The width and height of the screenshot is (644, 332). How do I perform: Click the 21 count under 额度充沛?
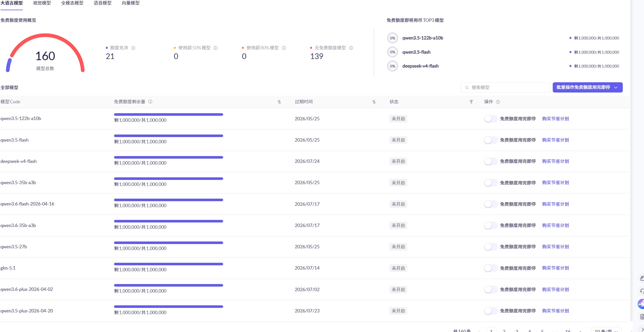(x=110, y=56)
